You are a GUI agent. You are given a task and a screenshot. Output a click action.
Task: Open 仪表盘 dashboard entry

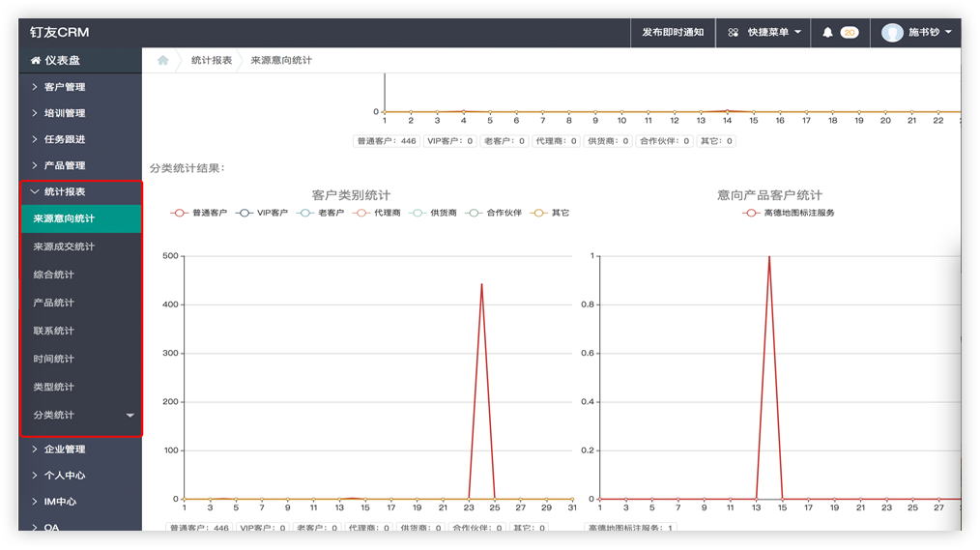(x=80, y=61)
